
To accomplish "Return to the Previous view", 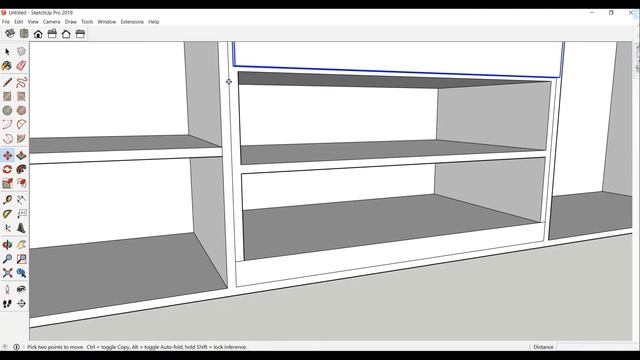I will (21, 273).
